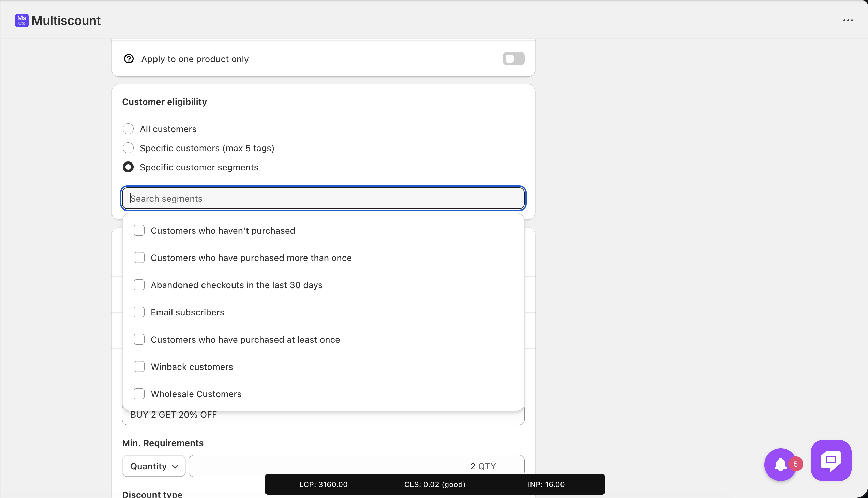Image resolution: width=868 pixels, height=498 pixels.
Task: Select Specific customer segments radio button
Action: pos(128,167)
